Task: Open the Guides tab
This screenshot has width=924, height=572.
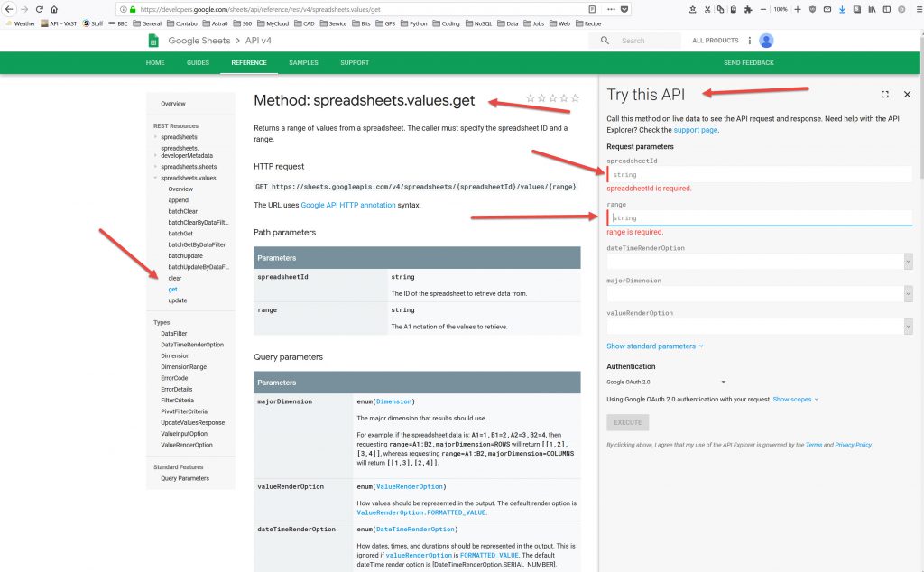Action: (x=198, y=63)
